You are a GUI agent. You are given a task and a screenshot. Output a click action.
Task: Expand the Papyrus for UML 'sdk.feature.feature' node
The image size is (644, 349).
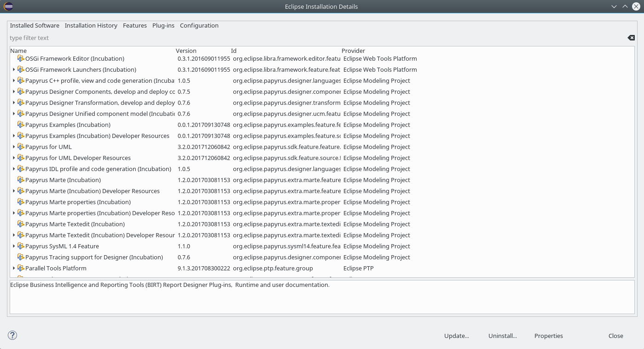[x=14, y=147]
